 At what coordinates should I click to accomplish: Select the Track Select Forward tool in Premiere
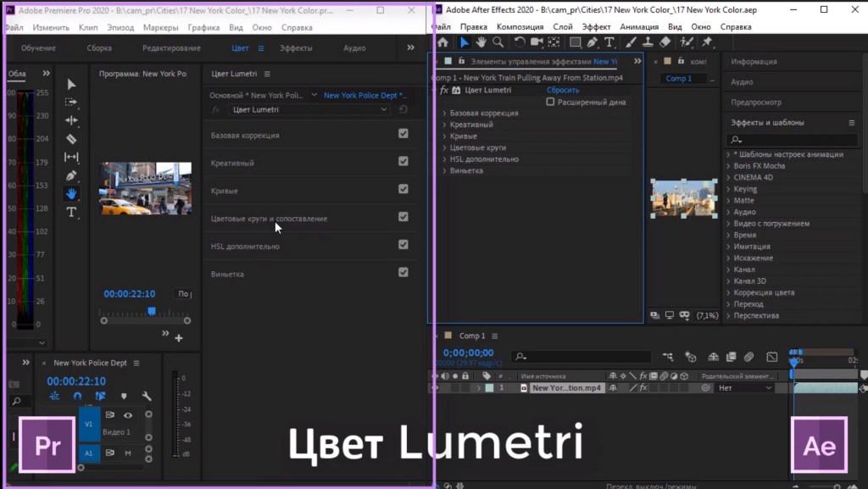[71, 102]
